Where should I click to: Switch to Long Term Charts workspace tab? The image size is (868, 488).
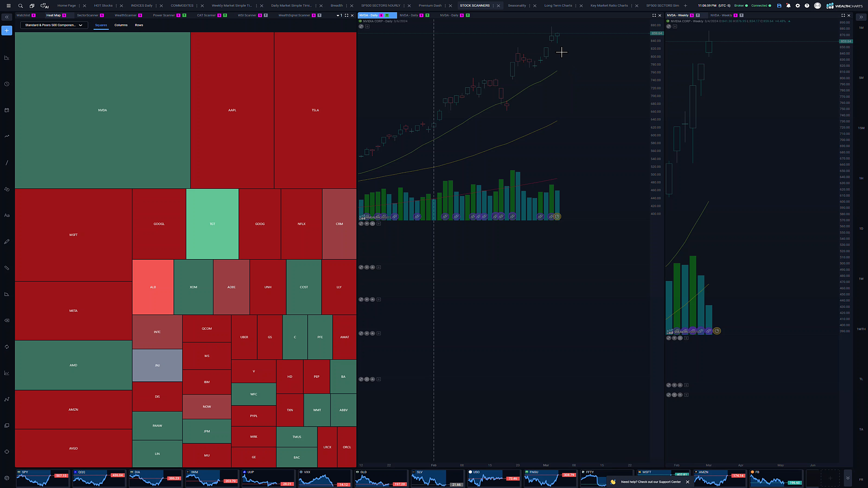[x=558, y=6]
